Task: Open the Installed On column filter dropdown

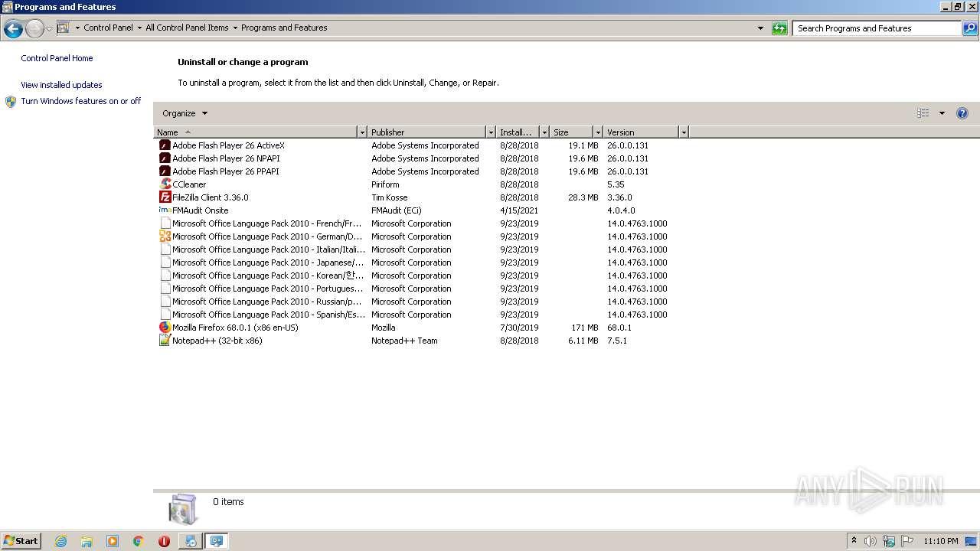Action: click(x=544, y=132)
